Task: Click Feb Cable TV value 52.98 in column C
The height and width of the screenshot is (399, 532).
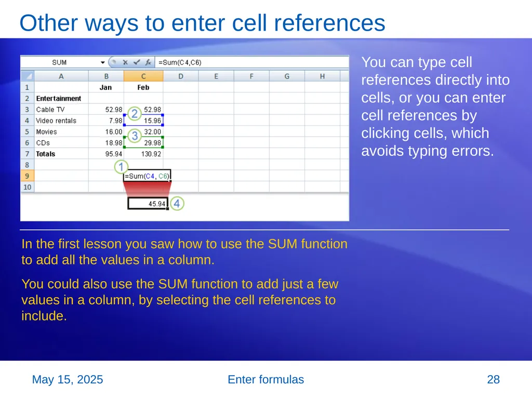Action: click(x=143, y=110)
